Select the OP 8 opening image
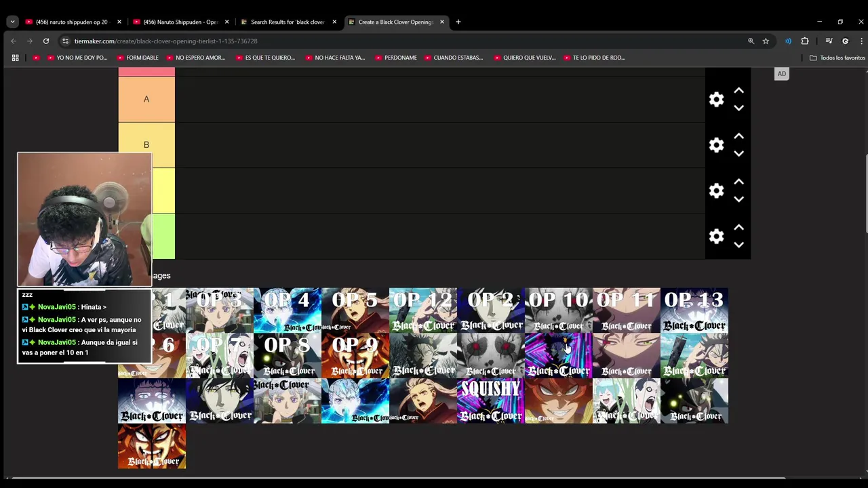The width and height of the screenshot is (868, 488). pyautogui.click(x=288, y=355)
